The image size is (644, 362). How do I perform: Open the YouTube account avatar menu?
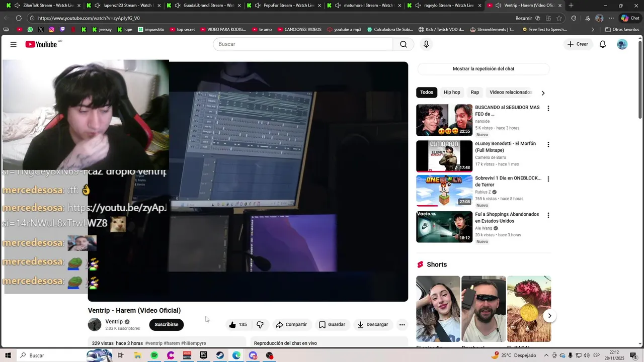point(622,44)
